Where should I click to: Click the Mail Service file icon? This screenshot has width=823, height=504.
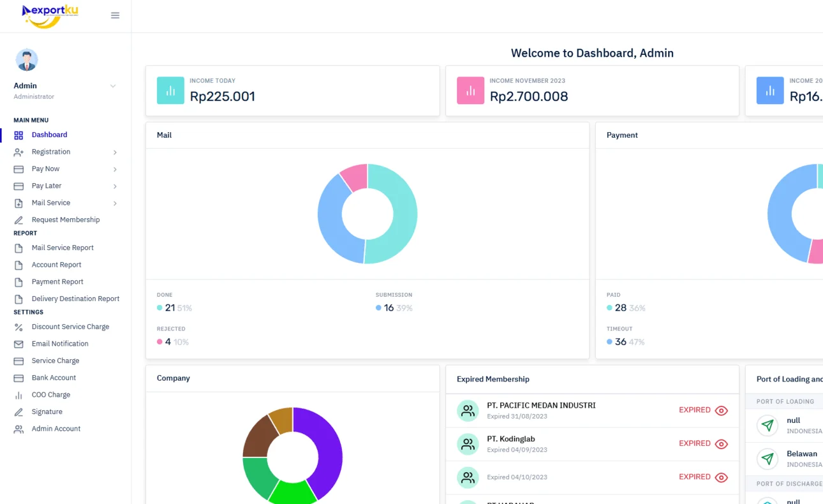pyautogui.click(x=19, y=204)
